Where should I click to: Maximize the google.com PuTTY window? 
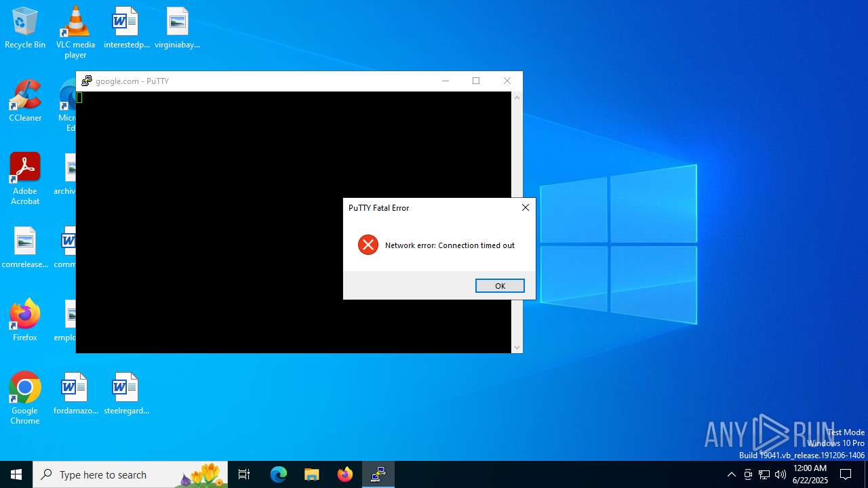tap(476, 81)
